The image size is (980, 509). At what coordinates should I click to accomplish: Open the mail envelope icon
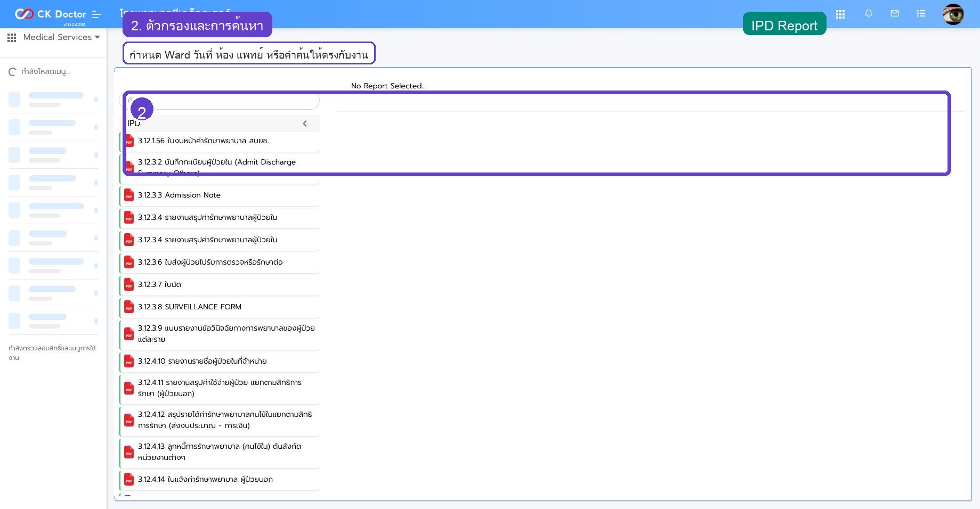click(895, 14)
